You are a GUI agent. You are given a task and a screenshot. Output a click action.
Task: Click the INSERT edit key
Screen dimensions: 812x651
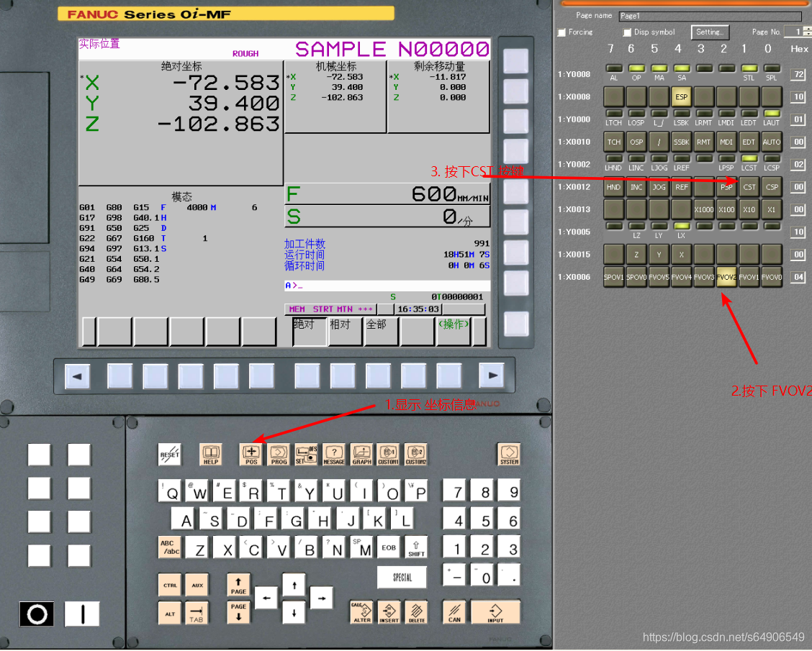pyautogui.click(x=389, y=612)
